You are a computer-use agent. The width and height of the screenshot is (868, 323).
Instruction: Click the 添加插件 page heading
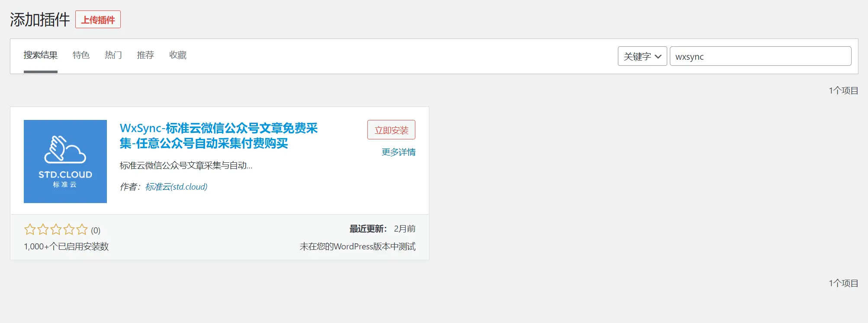coord(40,19)
